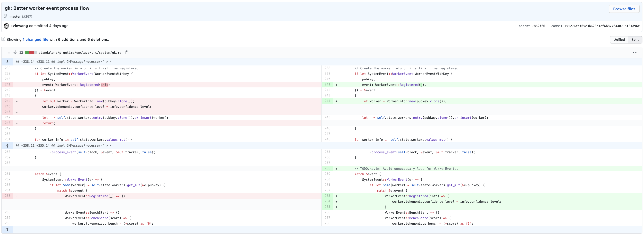Click the Browse files button
The image size is (644, 236).
coord(624,9)
